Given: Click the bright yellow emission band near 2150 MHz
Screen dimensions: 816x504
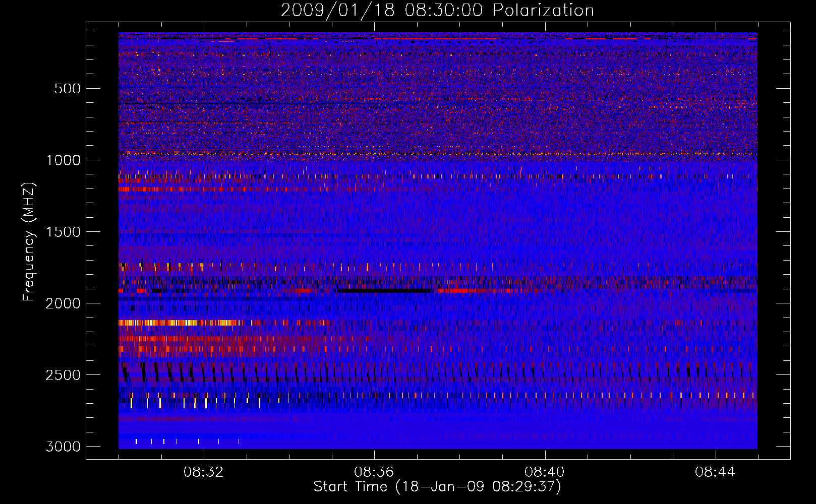Looking at the screenshot, I should point(179,323).
